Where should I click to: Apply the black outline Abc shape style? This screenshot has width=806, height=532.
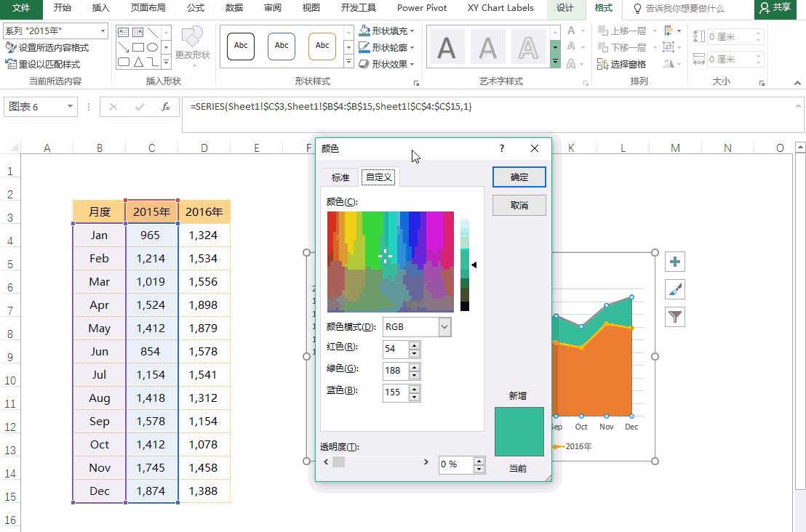[241, 47]
